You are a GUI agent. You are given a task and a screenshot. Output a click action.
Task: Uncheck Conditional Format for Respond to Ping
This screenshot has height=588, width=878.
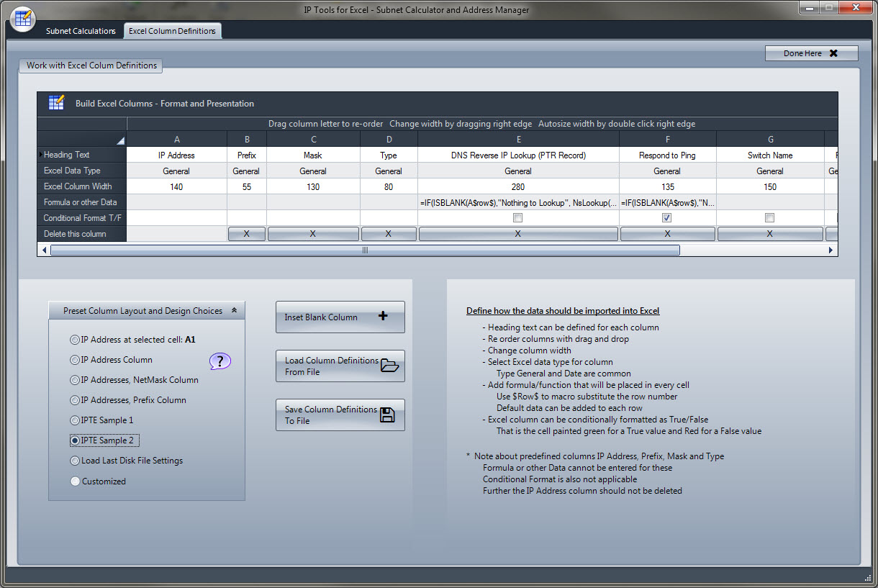667,218
